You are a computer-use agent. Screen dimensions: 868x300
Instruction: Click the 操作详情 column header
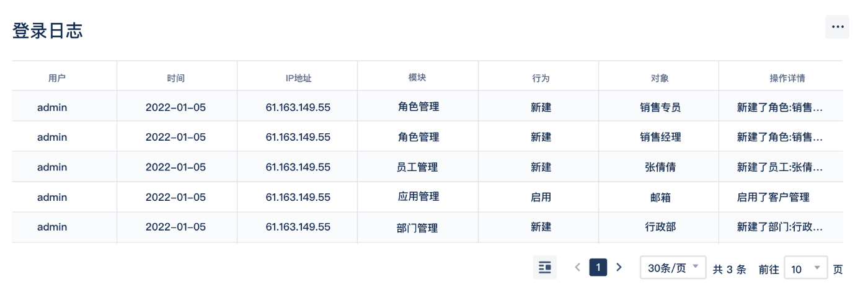(787, 78)
